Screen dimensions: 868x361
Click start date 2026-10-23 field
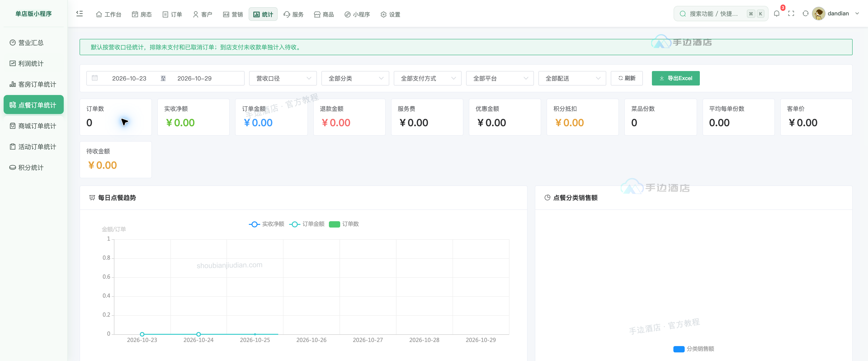pos(129,78)
